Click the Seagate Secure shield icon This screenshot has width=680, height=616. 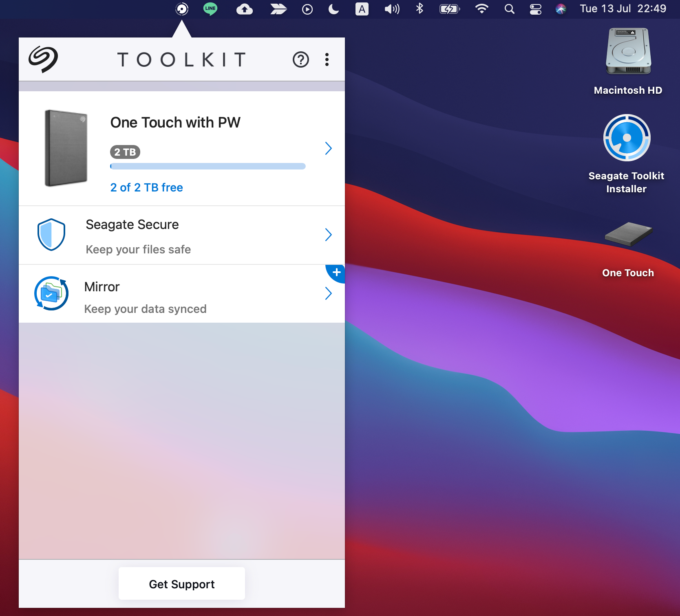point(51,235)
